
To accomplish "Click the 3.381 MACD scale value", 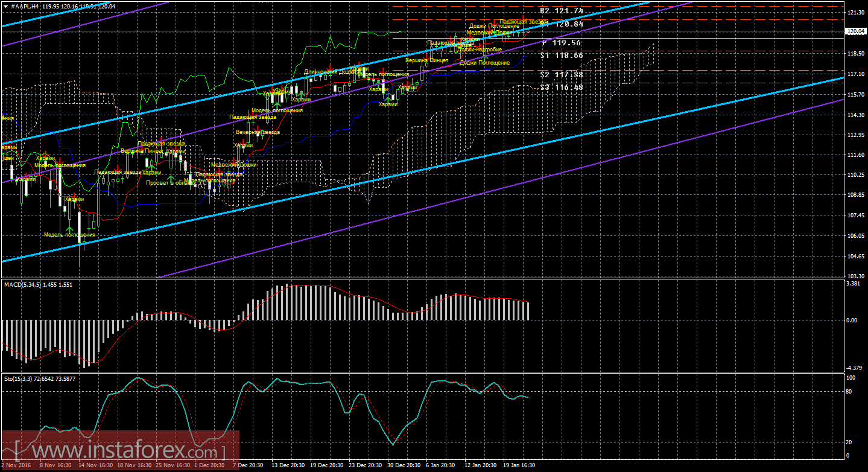I will (x=854, y=283).
